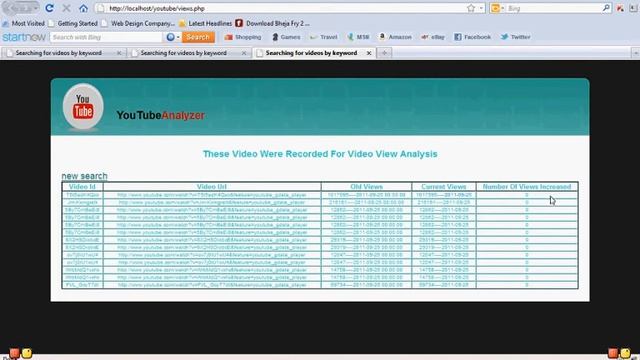Go to the browser home page icon
The height and width of the screenshot is (360, 640).
pyautogui.click(x=83, y=8)
